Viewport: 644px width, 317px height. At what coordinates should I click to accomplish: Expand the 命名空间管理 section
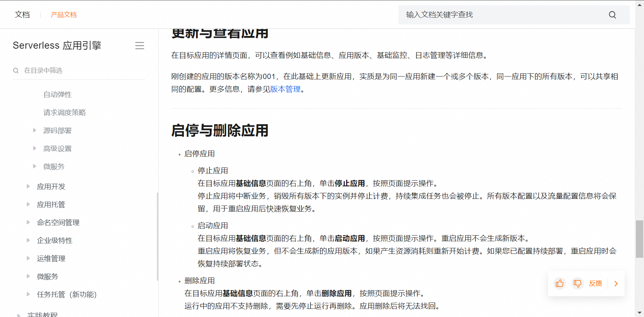[x=28, y=222]
